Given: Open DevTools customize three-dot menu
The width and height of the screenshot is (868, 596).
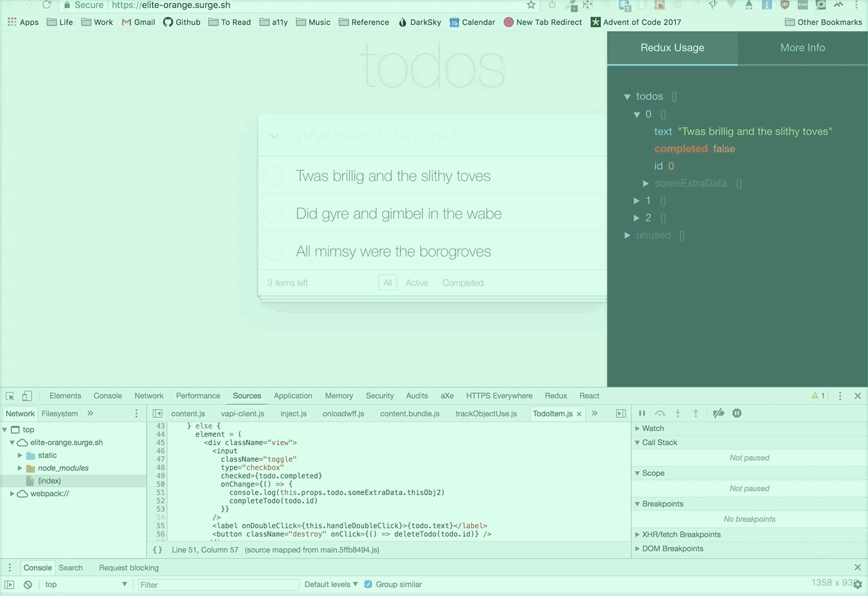Looking at the screenshot, I should (840, 396).
